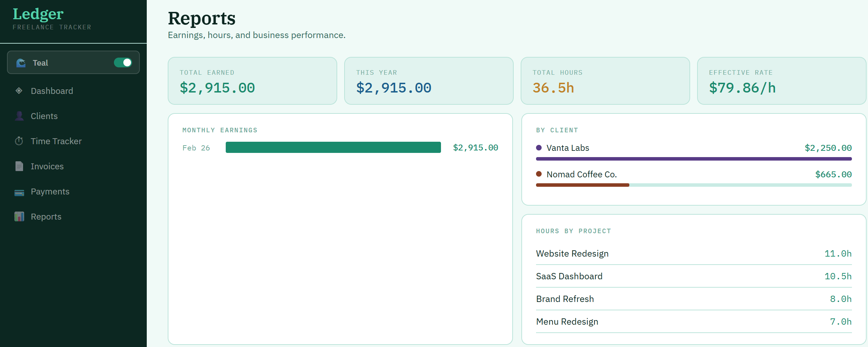Click the Ledger logo title
Viewport: 868px width, 347px height.
[x=38, y=14]
